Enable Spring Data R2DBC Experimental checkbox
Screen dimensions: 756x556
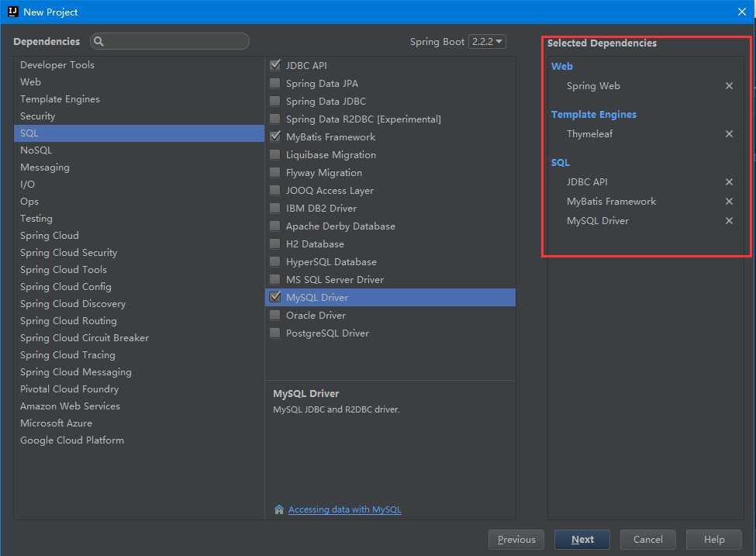pos(274,119)
